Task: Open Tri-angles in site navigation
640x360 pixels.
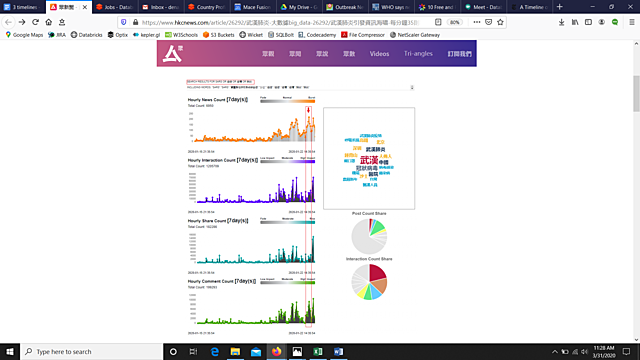Action: pos(418,53)
